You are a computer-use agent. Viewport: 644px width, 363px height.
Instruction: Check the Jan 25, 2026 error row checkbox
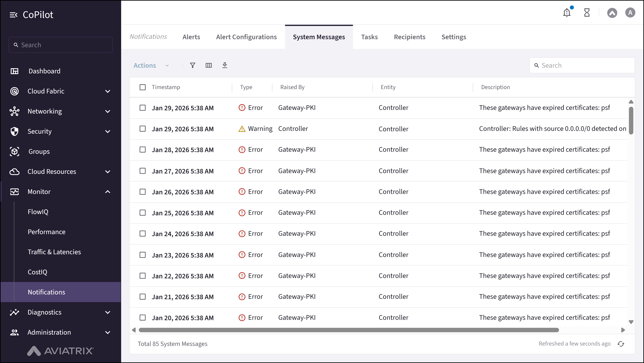[x=143, y=213]
